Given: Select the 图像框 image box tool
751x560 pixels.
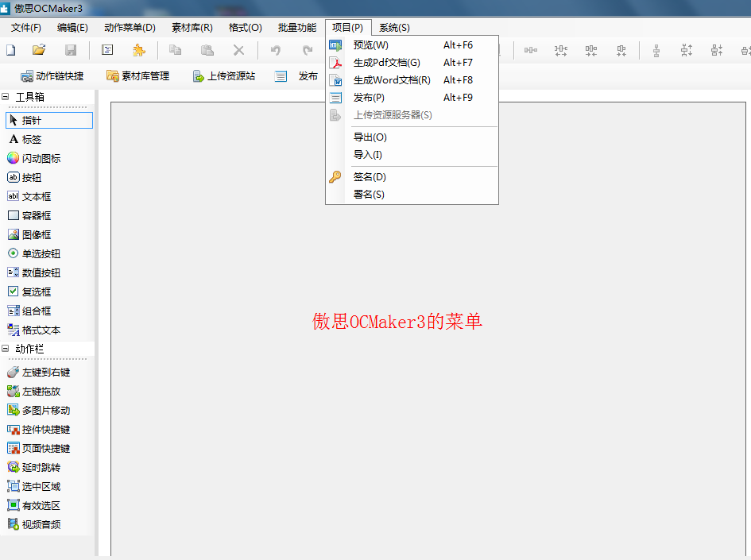Looking at the screenshot, I should coord(29,234).
